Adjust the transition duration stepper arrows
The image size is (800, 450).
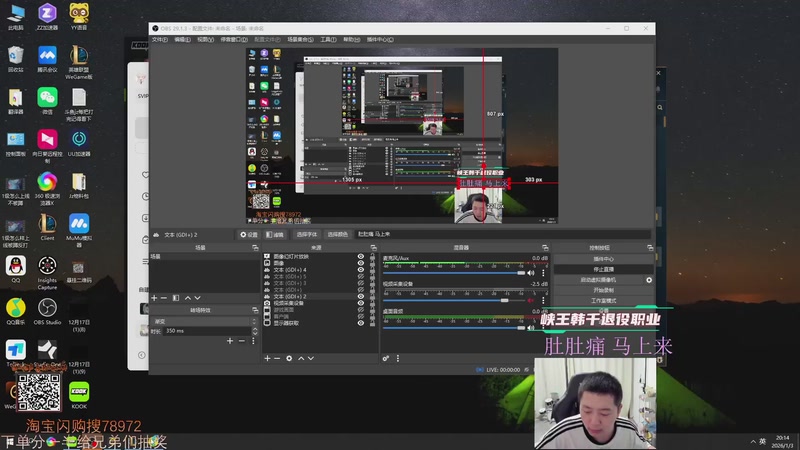click(255, 331)
